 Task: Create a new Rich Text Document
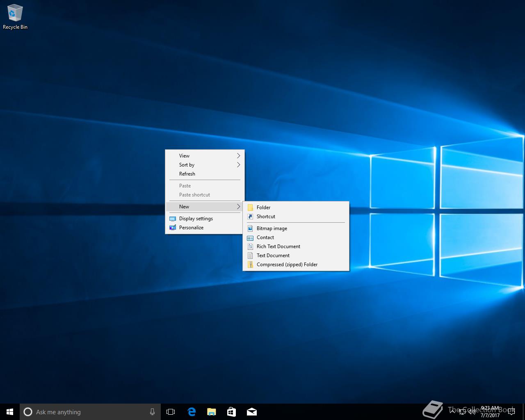click(x=296, y=247)
